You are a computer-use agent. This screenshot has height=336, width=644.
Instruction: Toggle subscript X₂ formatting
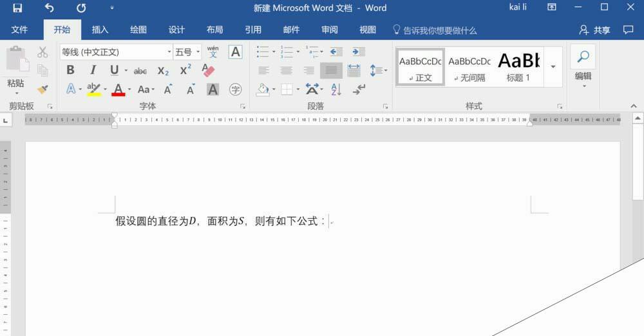(163, 71)
